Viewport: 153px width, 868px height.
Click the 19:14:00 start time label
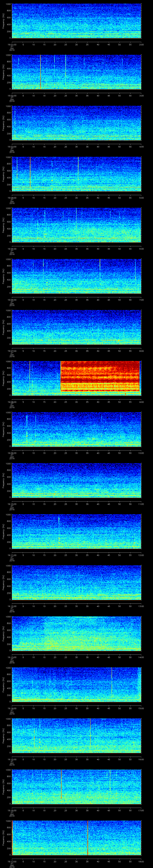tap(12, 708)
